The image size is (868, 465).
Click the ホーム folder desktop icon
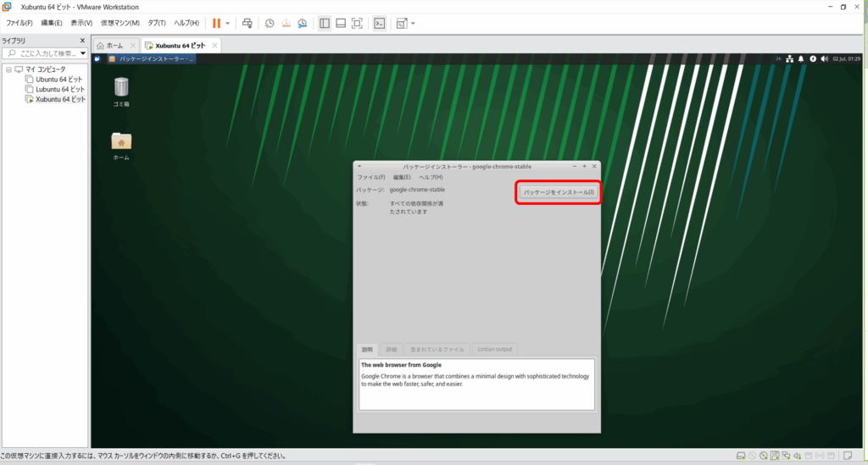121,141
